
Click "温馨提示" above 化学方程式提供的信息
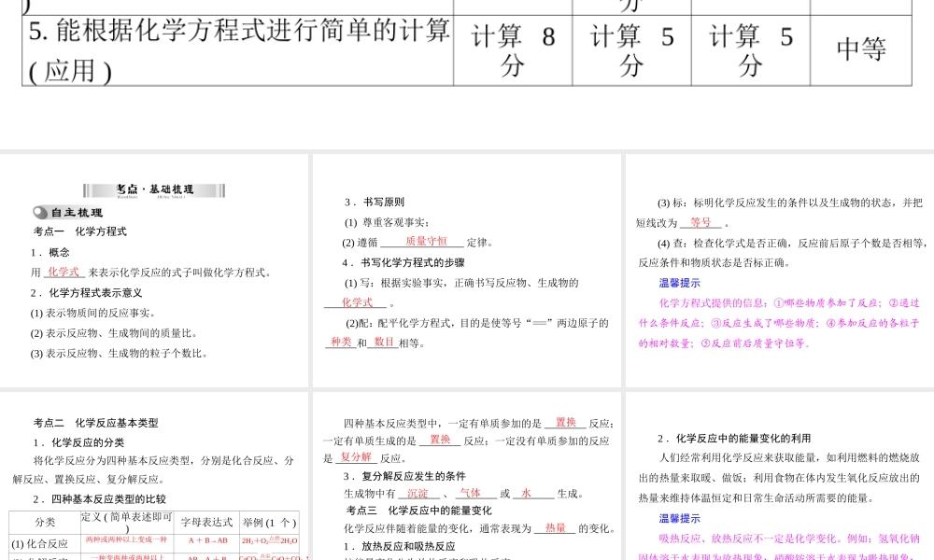[x=679, y=284]
